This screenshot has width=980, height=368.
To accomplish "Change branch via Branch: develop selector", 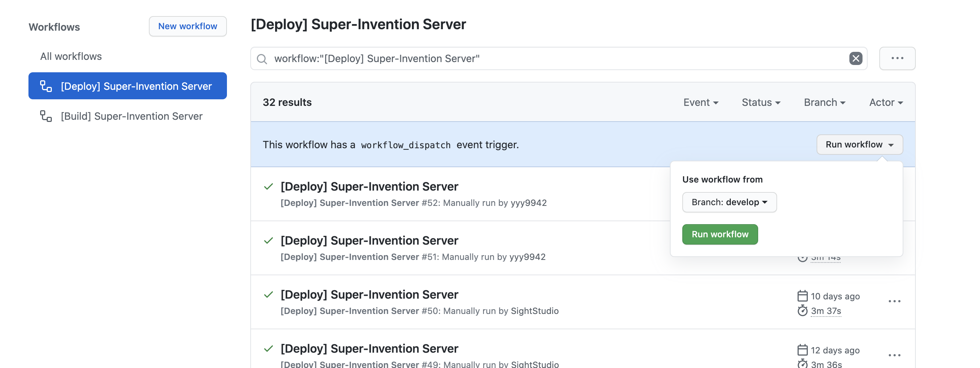I will 729,202.
